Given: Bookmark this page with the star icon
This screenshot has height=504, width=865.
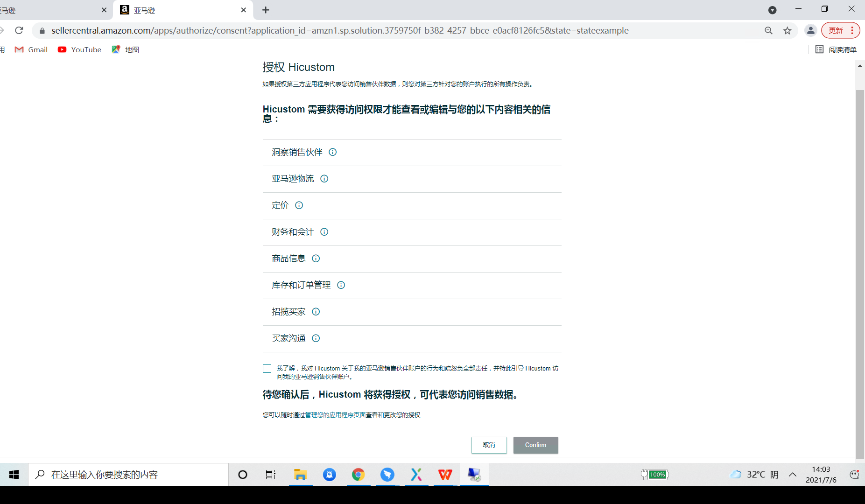Looking at the screenshot, I should tap(788, 30).
